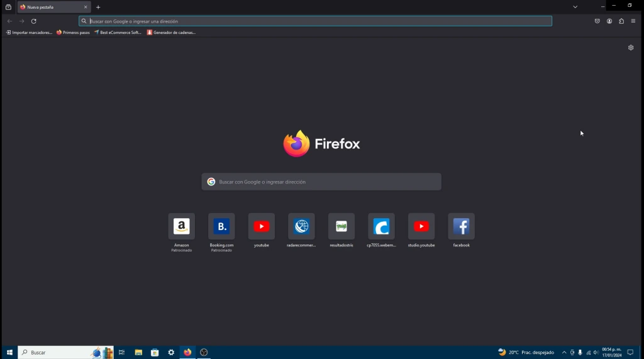Screen dimensions: 644x359
Task: Expand the list all tabs chevron
Action: (x=575, y=7)
